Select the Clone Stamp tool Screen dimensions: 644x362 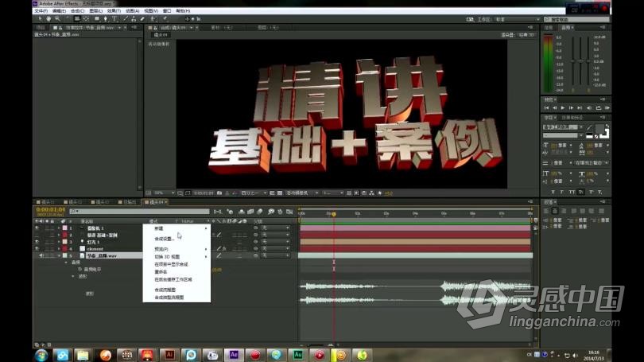pos(134,19)
